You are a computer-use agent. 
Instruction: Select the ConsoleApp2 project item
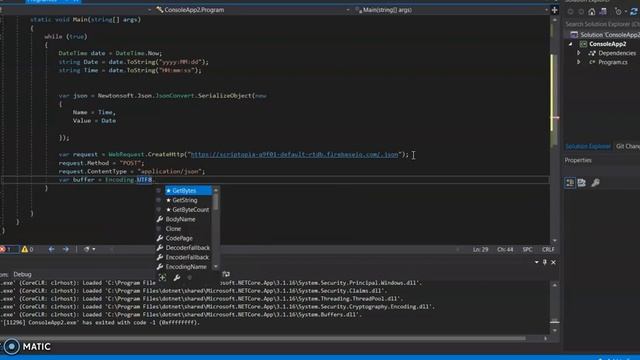607,44
